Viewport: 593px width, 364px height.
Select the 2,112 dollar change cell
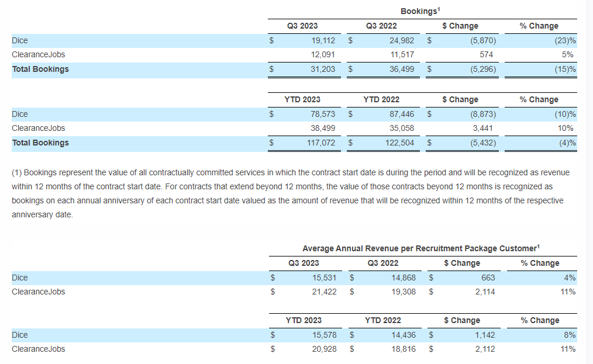tap(485, 349)
